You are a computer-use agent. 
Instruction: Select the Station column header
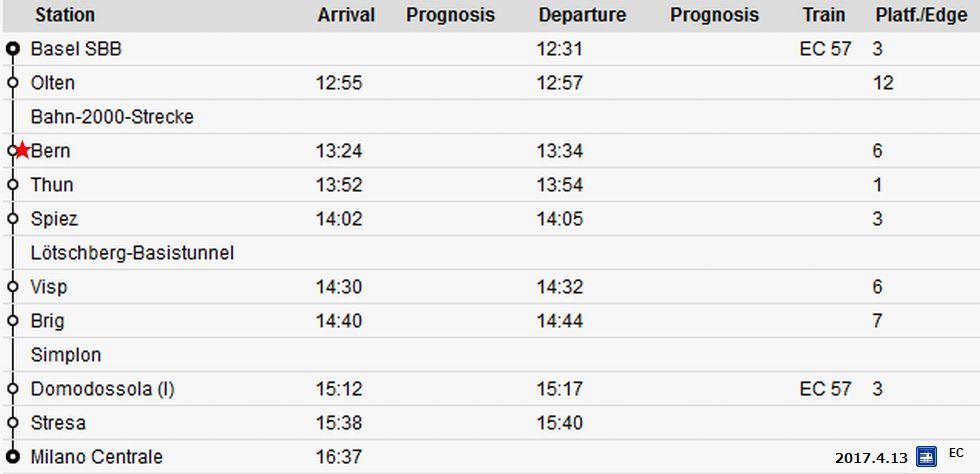[65, 15]
